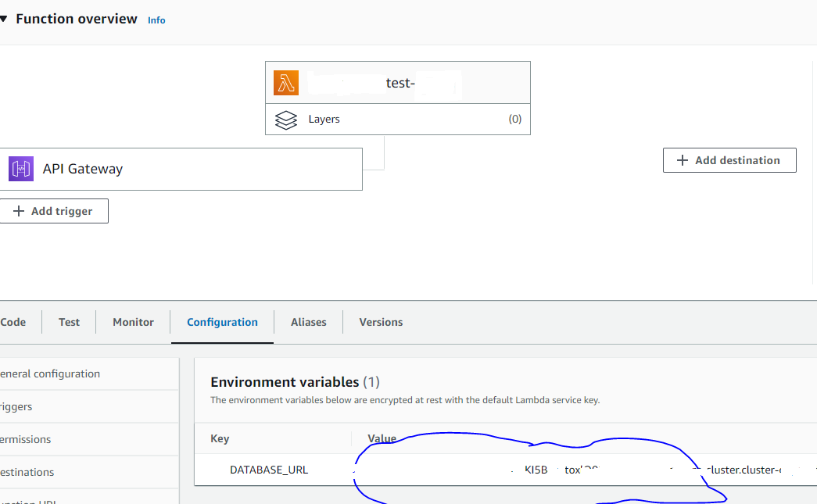The image size is (817, 504).
Task: Switch to the Code tab
Action: point(13,321)
